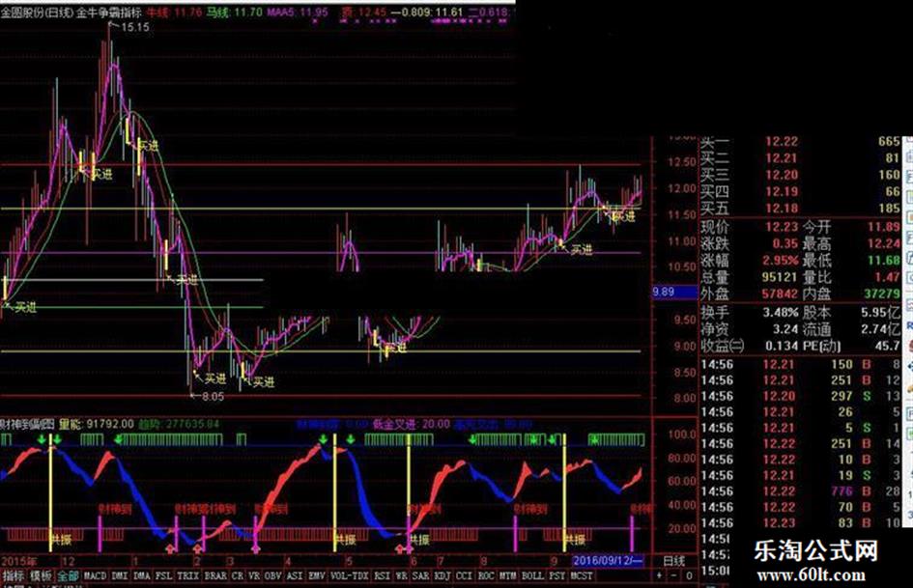Click the 趋势 277635.84 readout
This screenshot has height=588, width=913.
[x=180, y=425]
